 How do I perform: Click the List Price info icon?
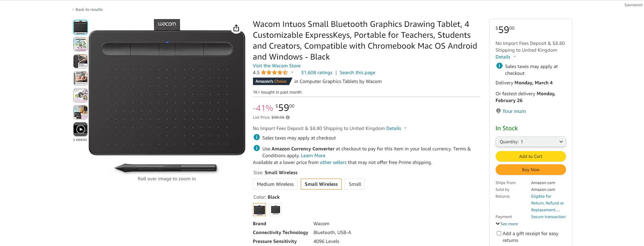coord(288,117)
